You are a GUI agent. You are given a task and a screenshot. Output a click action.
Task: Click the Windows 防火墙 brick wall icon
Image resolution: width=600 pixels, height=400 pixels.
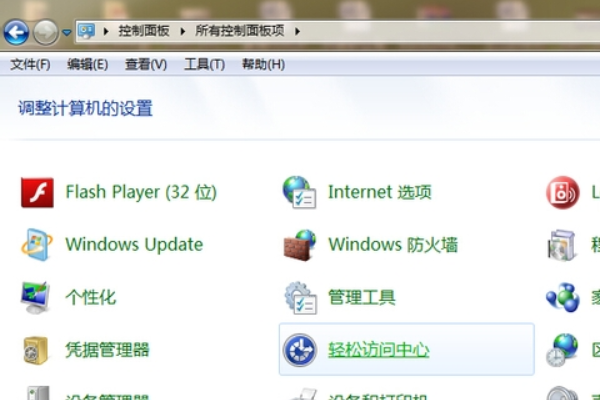[300, 245]
